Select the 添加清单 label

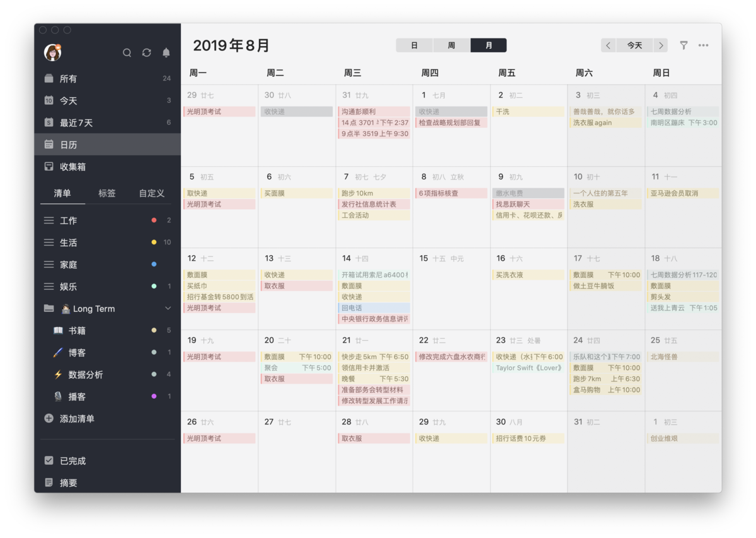click(77, 419)
